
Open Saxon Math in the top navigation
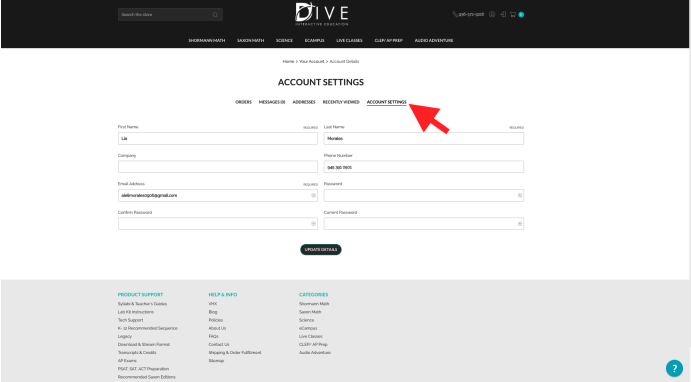point(250,41)
